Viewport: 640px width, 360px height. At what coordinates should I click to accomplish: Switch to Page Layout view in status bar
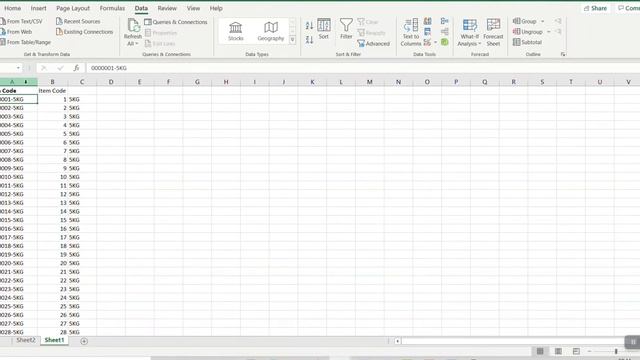pyautogui.click(x=558, y=351)
